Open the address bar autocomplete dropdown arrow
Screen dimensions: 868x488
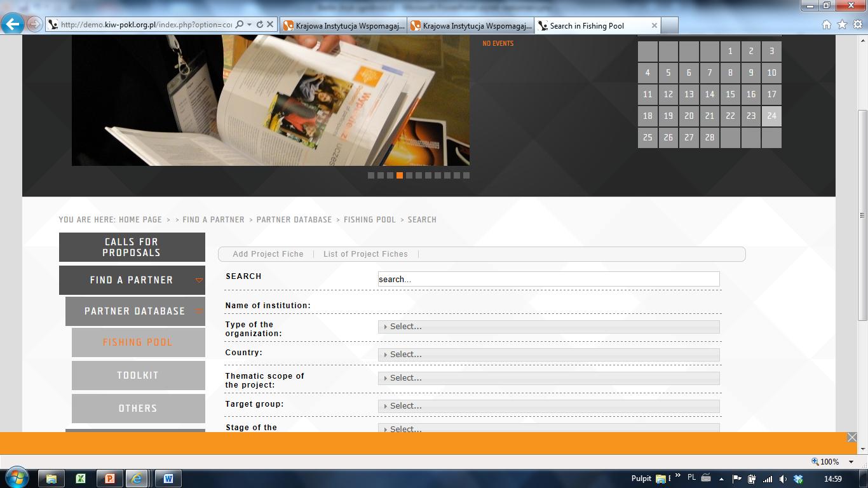[250, 25]
